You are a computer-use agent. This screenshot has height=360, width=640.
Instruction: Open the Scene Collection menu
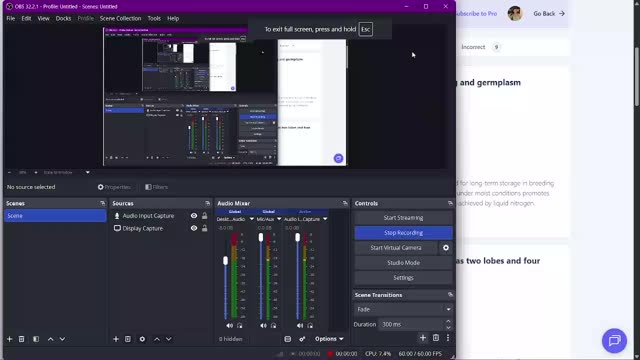(x=120, y=18)
